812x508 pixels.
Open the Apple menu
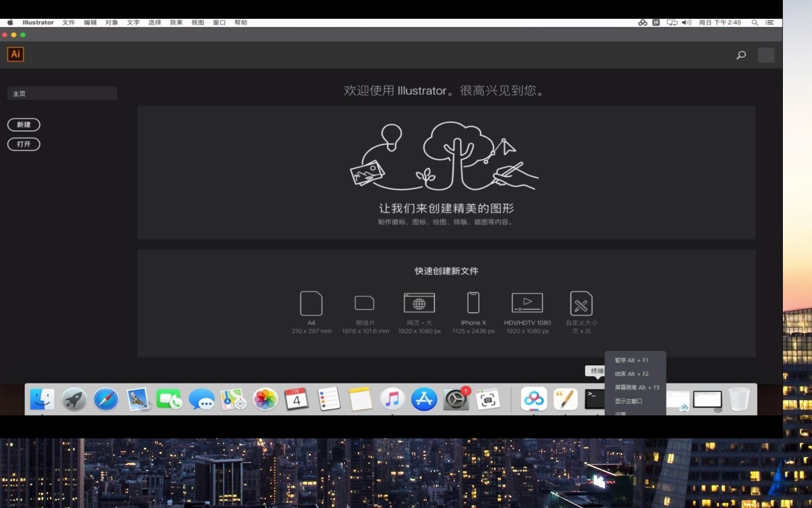pyautogui.click(x=10, y=23)
